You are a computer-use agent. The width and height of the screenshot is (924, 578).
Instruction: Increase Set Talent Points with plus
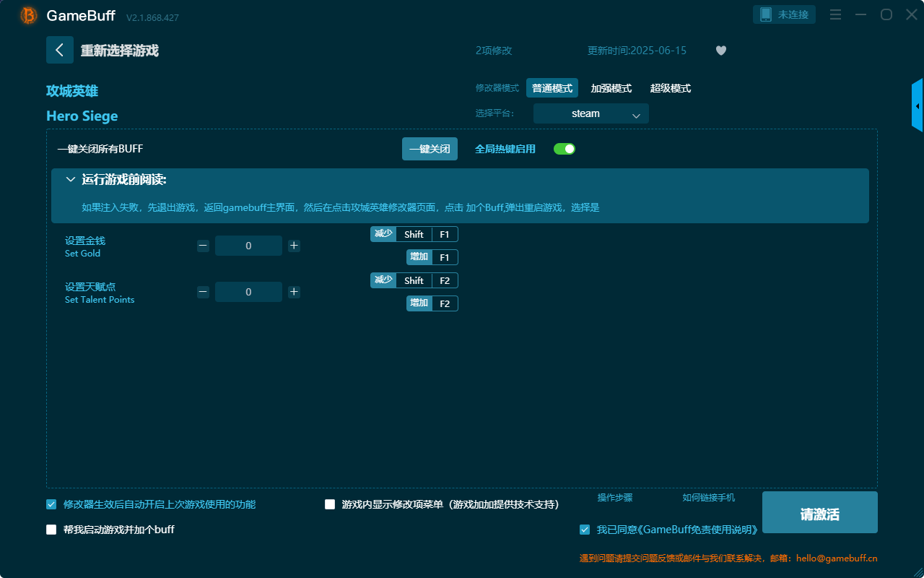[294, 292]
